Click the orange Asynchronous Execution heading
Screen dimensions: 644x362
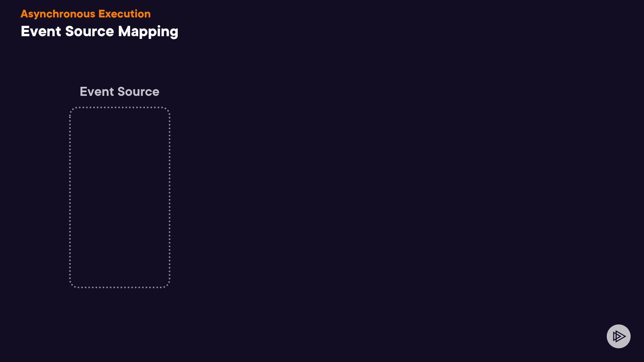click(x=86, y=14)
